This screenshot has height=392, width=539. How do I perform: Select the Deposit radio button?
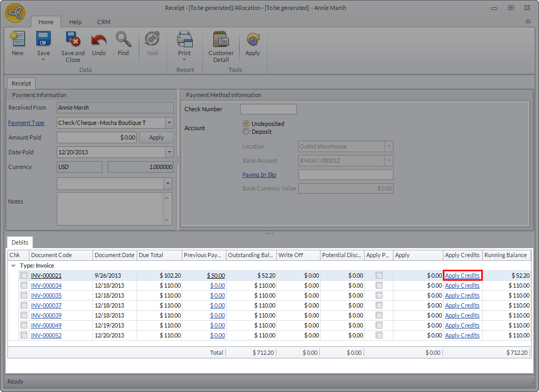point(246,132)
